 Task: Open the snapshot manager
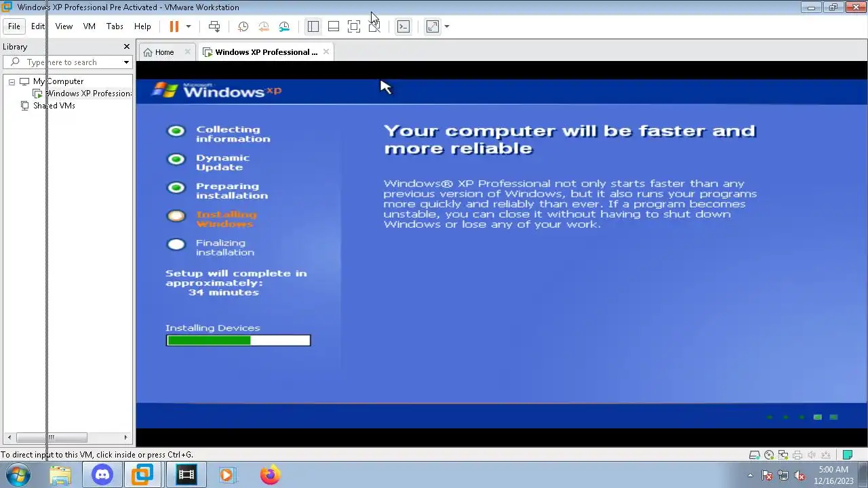[x=285, y=26]
